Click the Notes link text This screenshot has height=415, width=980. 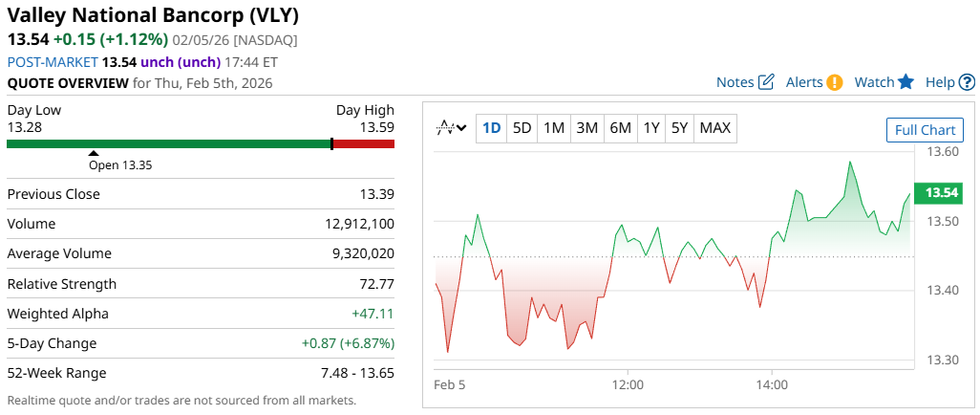click(735, 82)
